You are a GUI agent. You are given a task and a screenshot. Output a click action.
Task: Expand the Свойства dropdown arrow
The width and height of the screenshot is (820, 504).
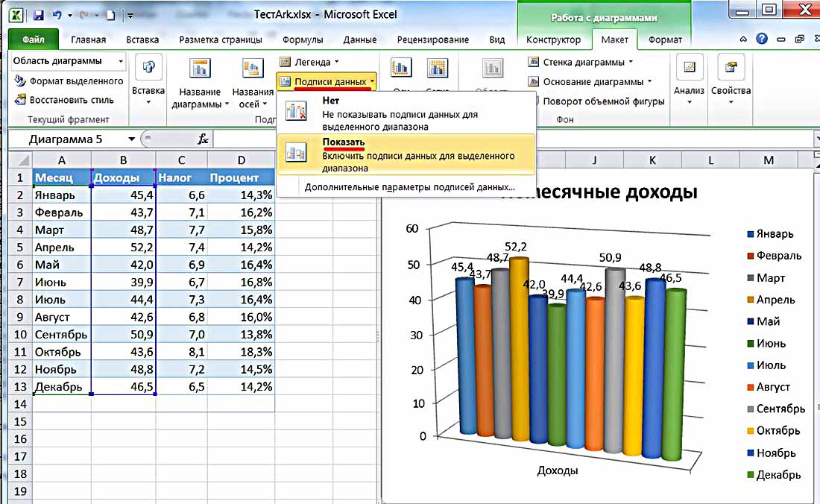coord(731,102)
